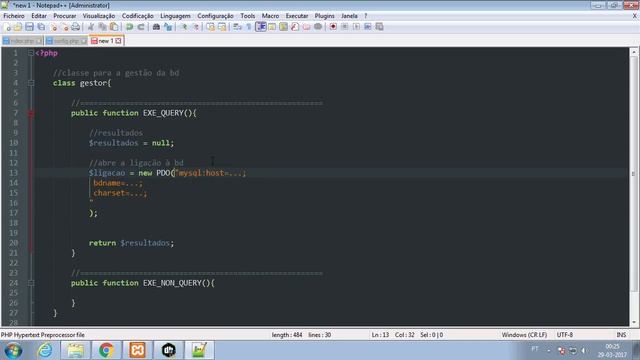Click the Stop Recording macro icon
The image size is (640, 360).
(x=344, y=27)
